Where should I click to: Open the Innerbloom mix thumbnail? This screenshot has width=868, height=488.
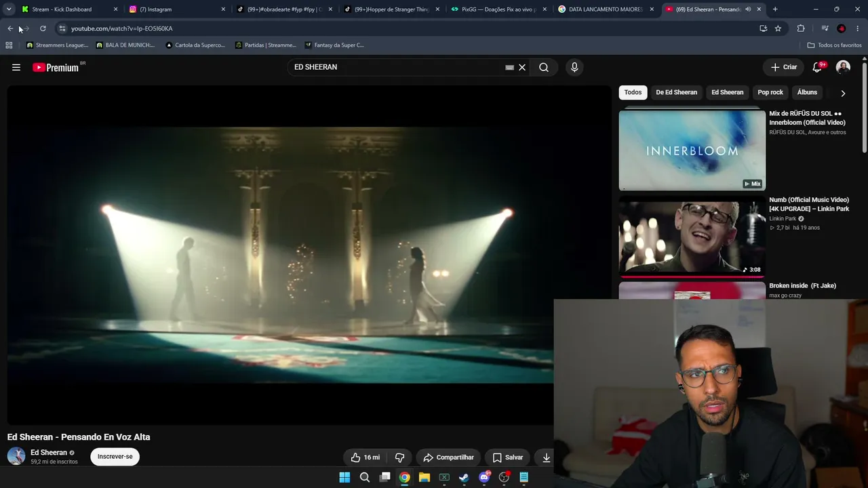coord(692,150)
